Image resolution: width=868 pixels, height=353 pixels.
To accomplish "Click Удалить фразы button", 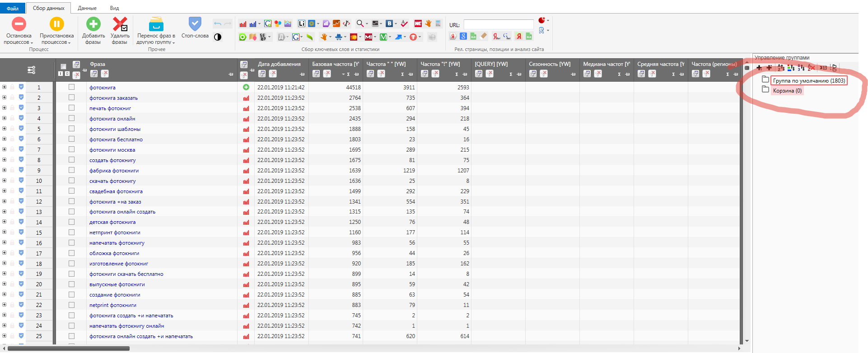I will 120,31.
